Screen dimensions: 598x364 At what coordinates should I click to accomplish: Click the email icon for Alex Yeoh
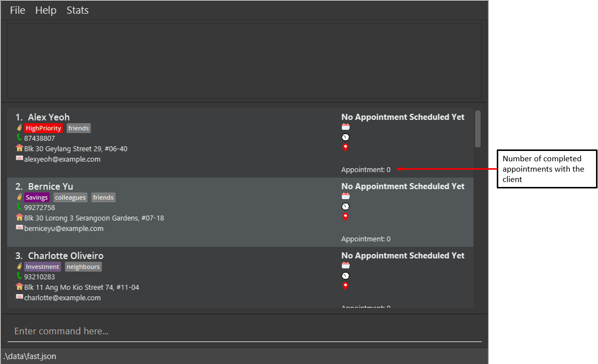click(19, 158)
